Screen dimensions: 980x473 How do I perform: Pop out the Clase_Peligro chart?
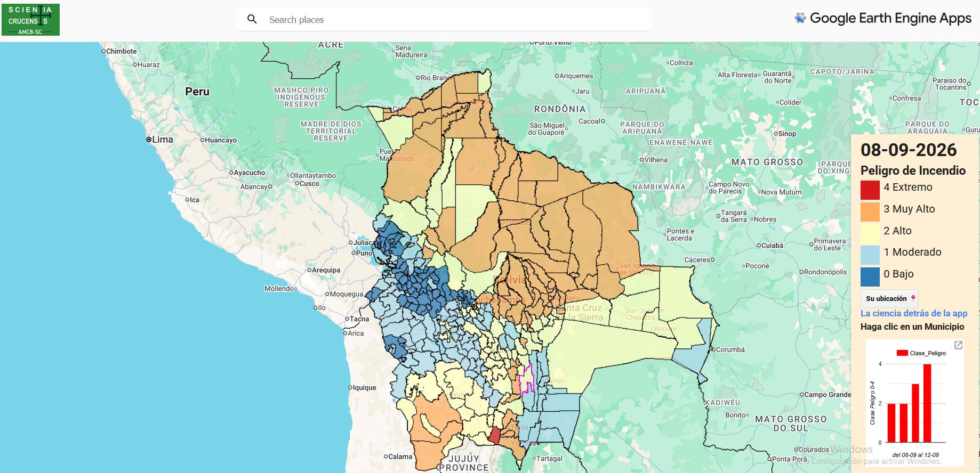958,345
